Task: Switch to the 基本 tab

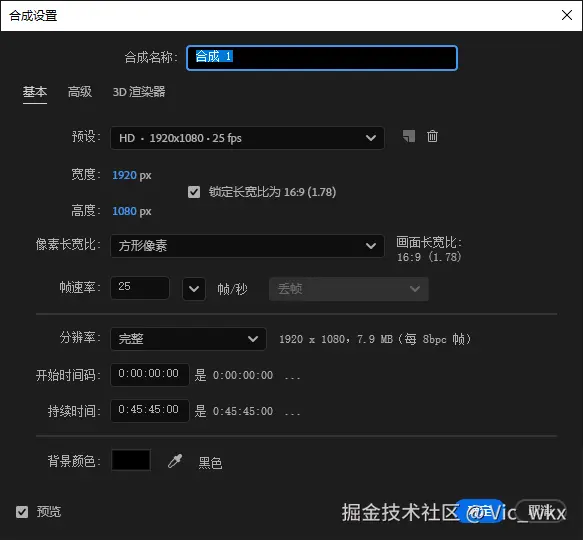Action: tap(35, 92)
